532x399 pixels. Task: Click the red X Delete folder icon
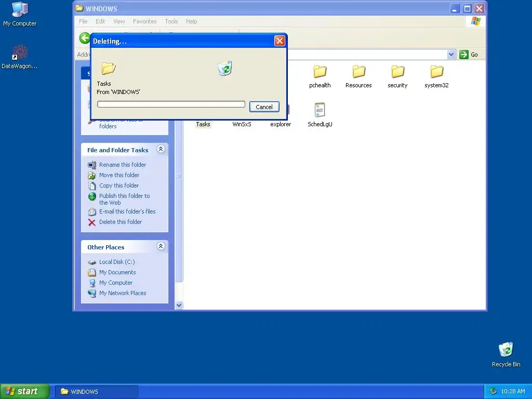click(x=91, y=222)
